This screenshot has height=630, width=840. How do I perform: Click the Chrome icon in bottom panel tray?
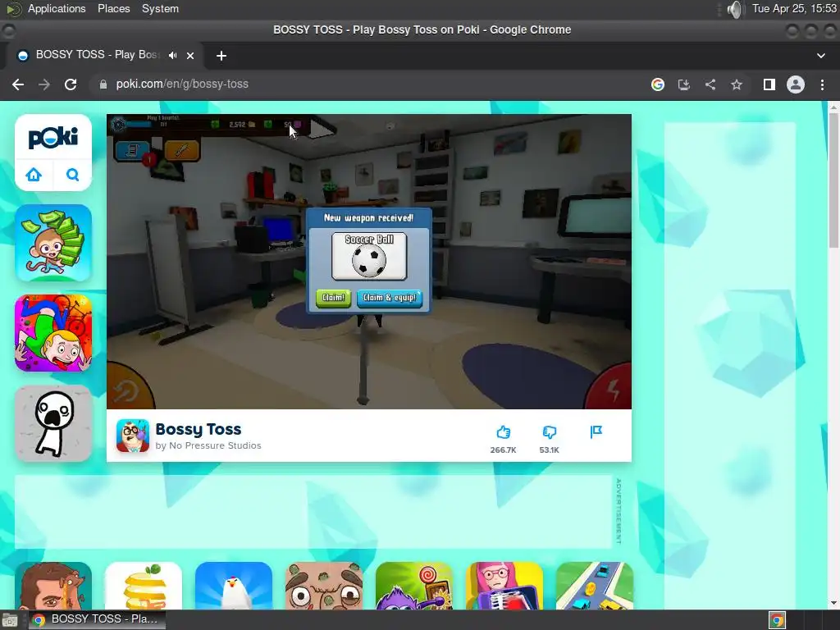point(778,620)
